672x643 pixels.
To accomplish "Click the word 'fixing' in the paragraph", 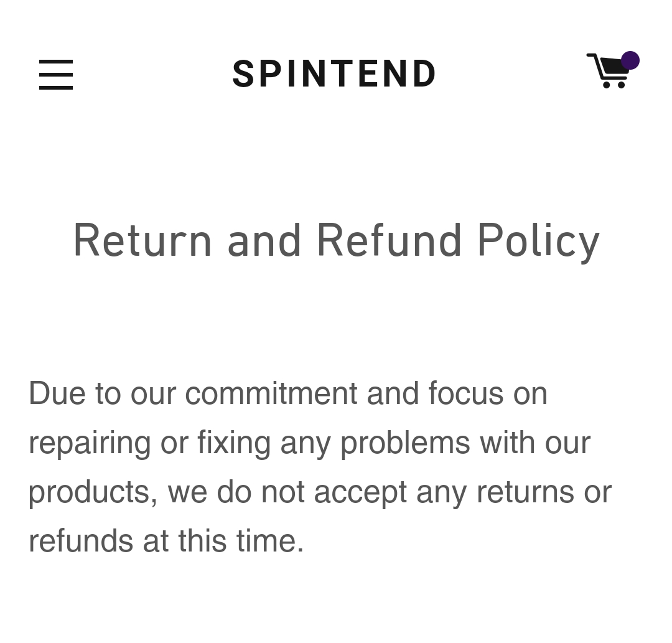I will pos(234,443).
